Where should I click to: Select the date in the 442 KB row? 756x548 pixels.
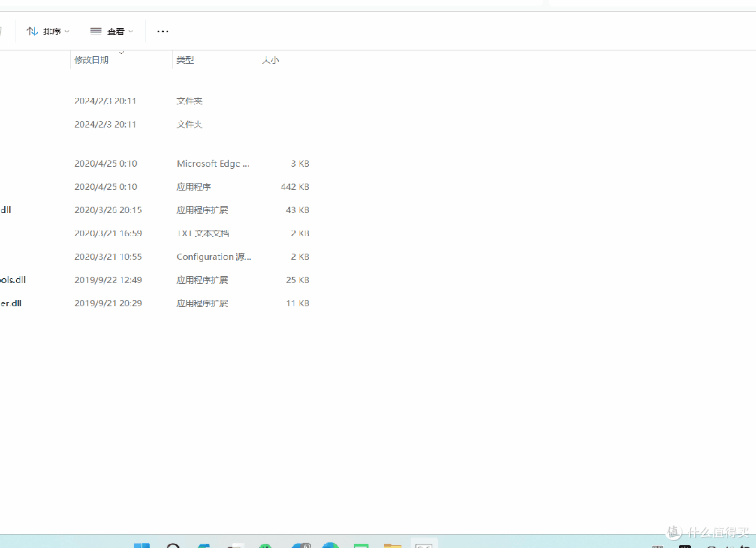106,186
